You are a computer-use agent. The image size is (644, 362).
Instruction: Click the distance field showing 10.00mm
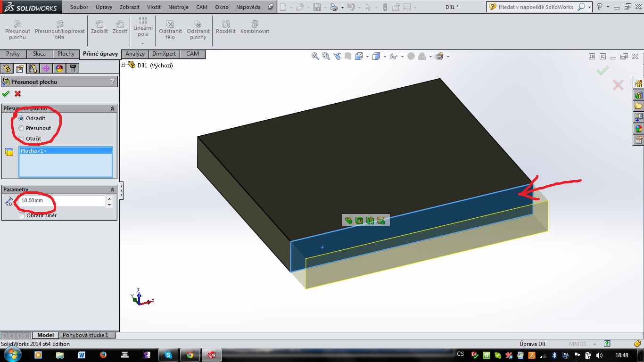coord(61,201)
